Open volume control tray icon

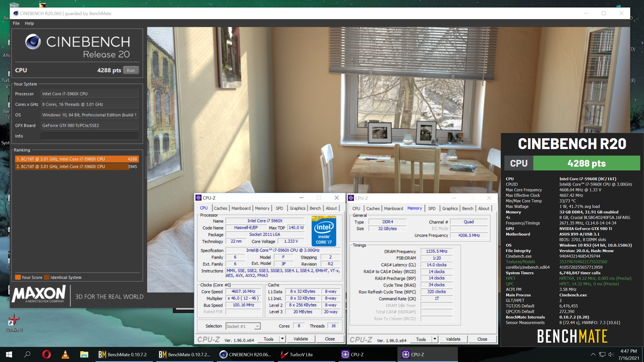611,354
